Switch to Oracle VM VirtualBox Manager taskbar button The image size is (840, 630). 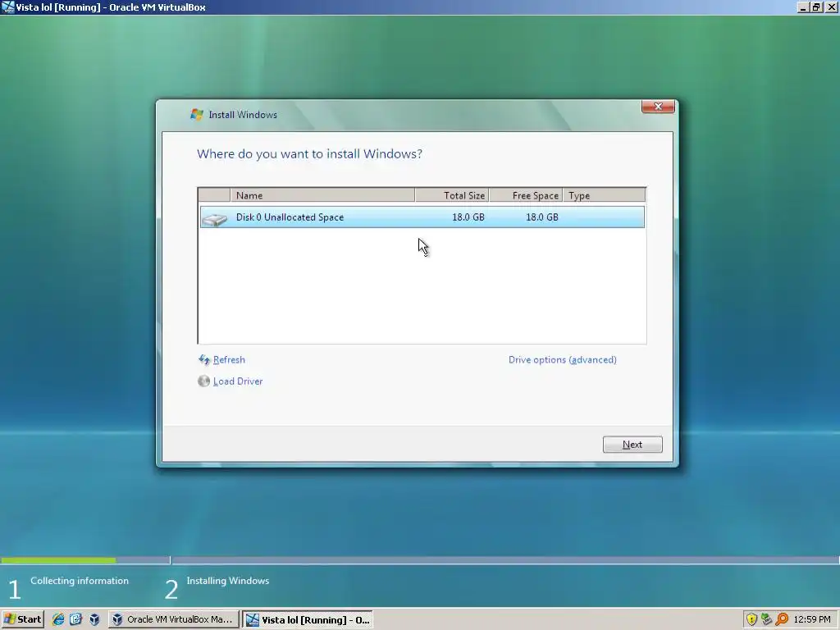[172, 619]
